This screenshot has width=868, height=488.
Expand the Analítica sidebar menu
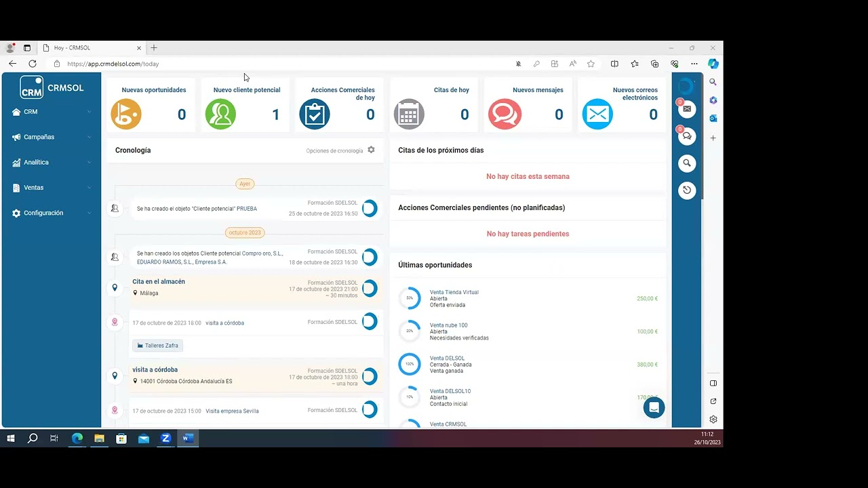tap(52, 163)
